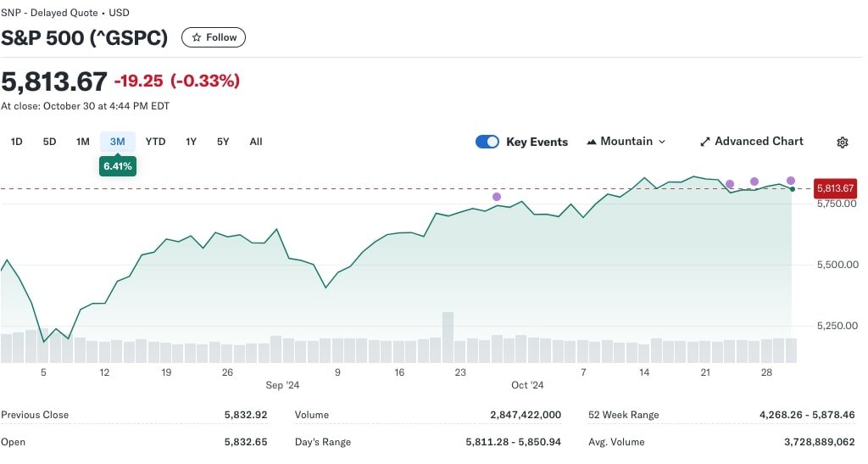Viewport: 868px width, 464px height.
Task: Show All time range
Action: coord(256,142)
